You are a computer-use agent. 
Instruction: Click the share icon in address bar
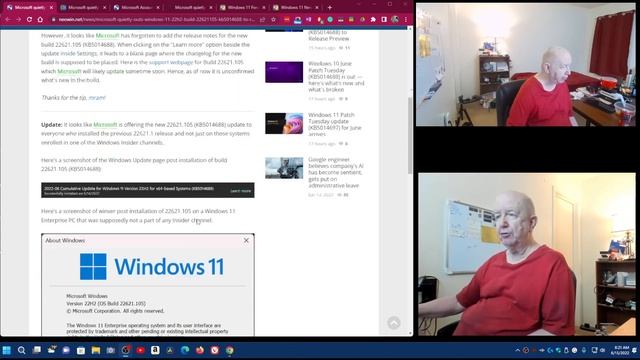pos(262,19)
